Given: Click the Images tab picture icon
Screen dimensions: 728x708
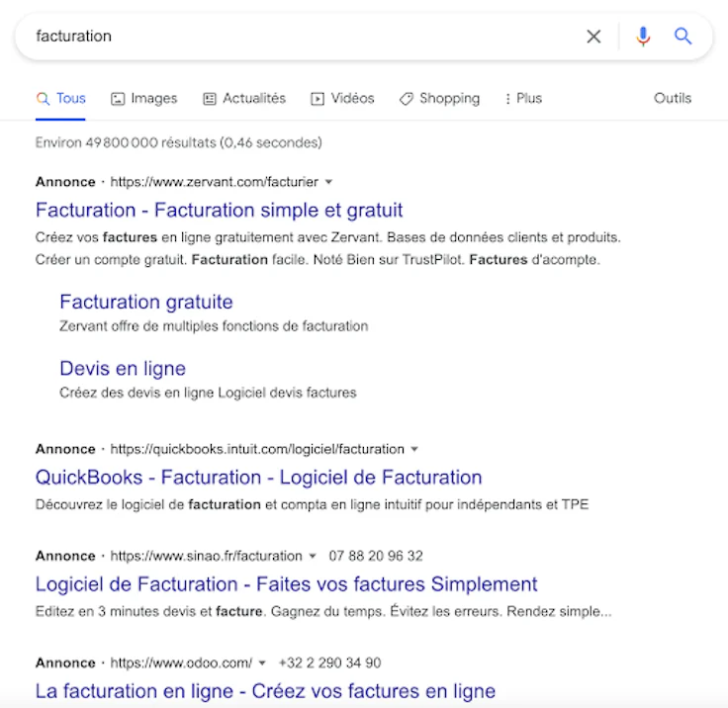Looking at the screenshot, I should pos(118,99).
